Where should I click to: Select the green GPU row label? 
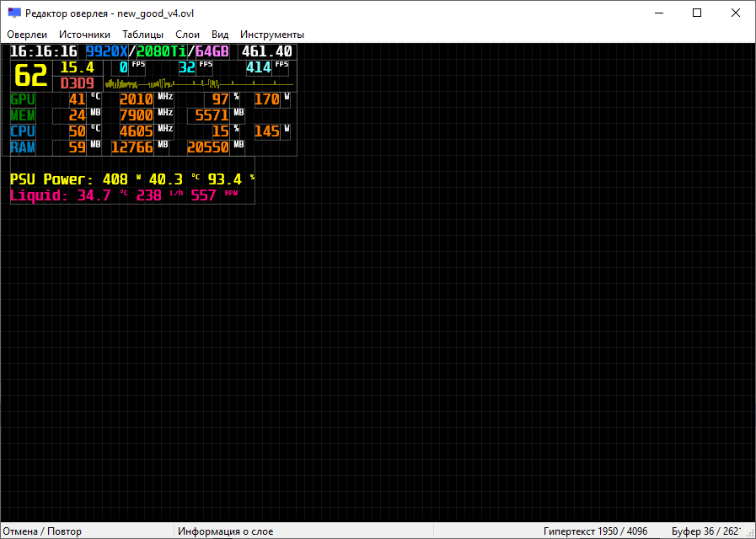23,99
